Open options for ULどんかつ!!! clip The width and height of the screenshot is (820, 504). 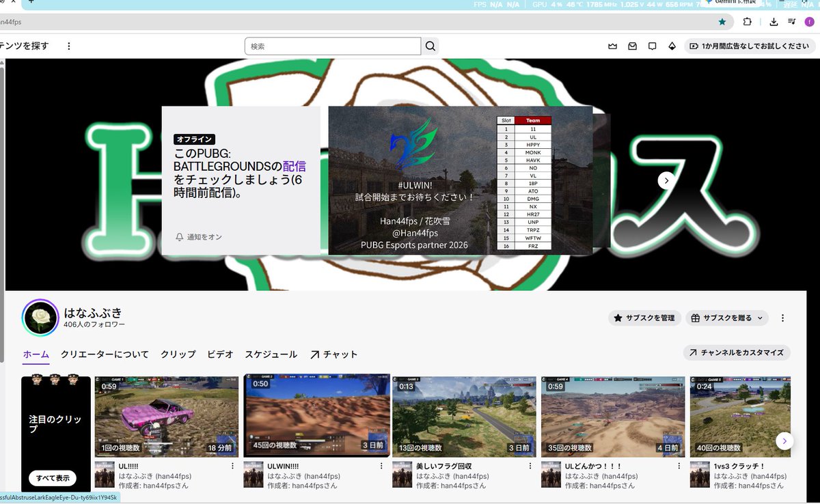(x=679, y=466)
